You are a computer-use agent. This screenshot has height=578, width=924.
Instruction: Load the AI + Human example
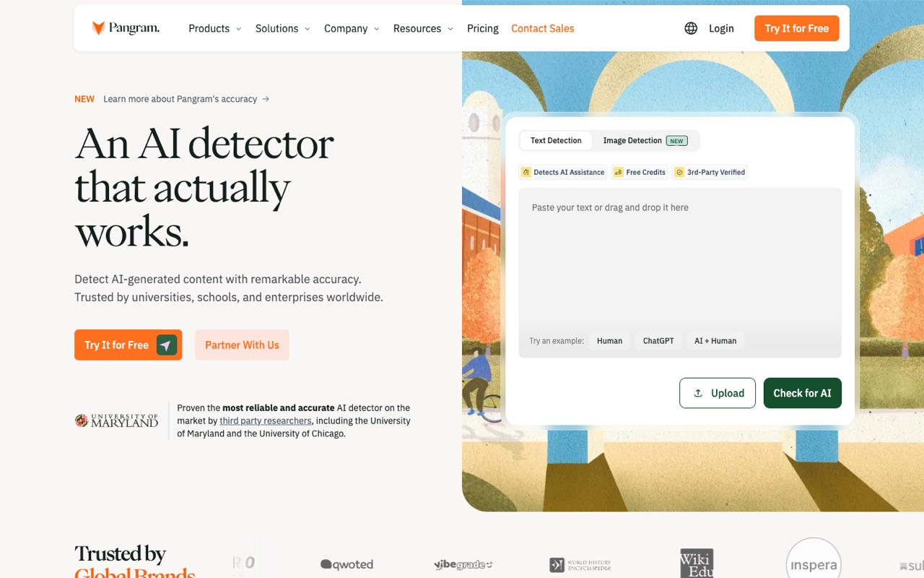pyautogui.click(x=715, y=340)
